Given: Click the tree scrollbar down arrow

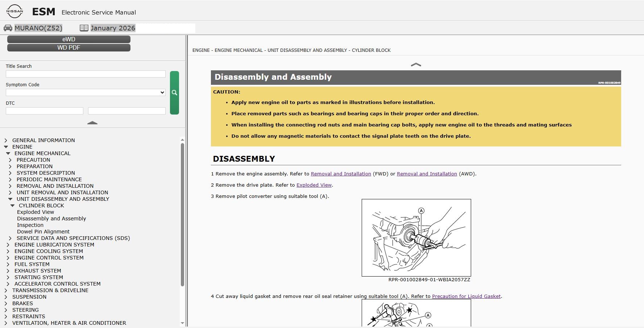Looking at the screenshot, I should 182,323.
